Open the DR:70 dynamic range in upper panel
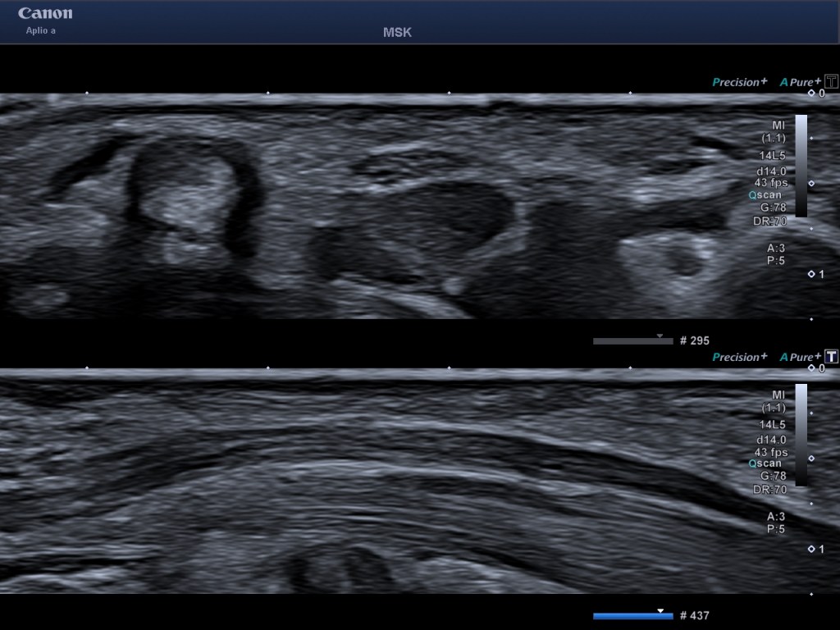 770,221
